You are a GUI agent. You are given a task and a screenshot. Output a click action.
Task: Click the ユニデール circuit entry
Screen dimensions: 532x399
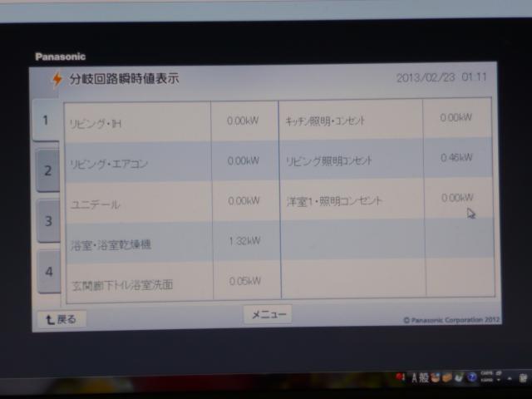point(138,204)
